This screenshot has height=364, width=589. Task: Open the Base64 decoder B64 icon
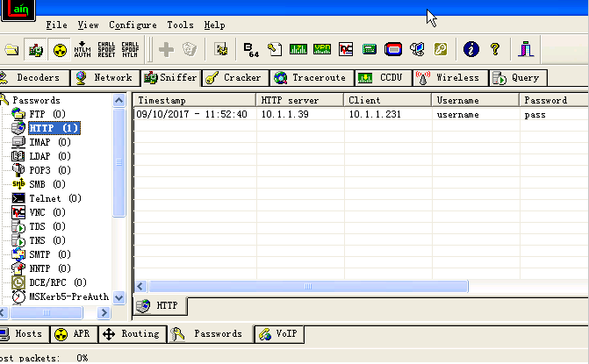pyautogui.click(x=251, y=49)
